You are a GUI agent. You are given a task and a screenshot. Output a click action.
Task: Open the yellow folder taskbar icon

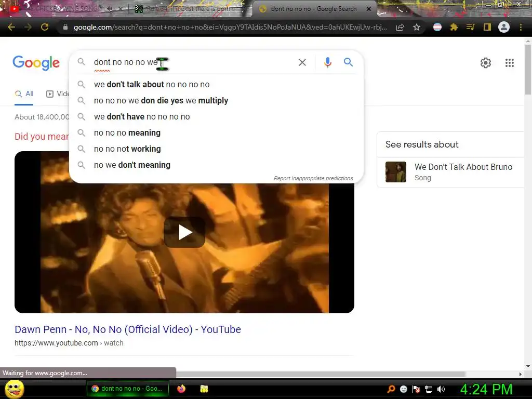[204, 389]
